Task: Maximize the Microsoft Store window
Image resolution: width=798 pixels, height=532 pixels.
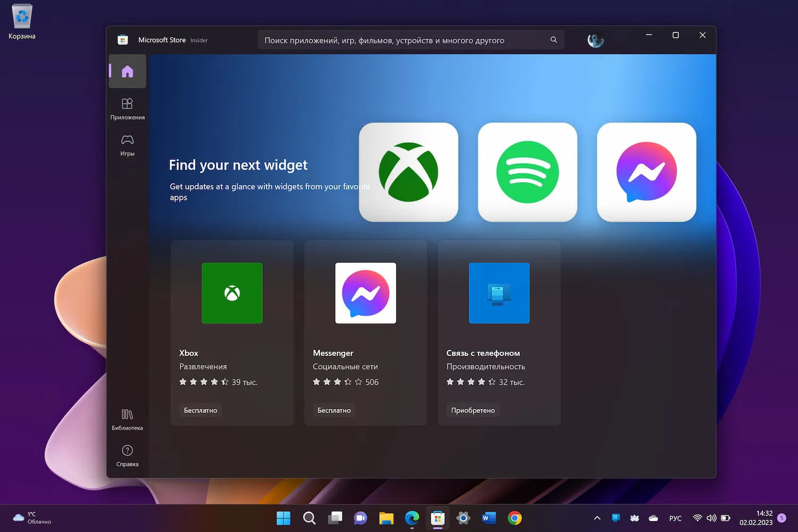Action: click(x=676, y=35)
